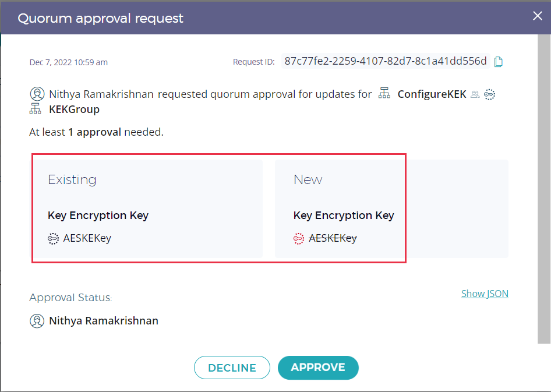Approve the quorum request
Screen dimensions: 551x392
318,368
